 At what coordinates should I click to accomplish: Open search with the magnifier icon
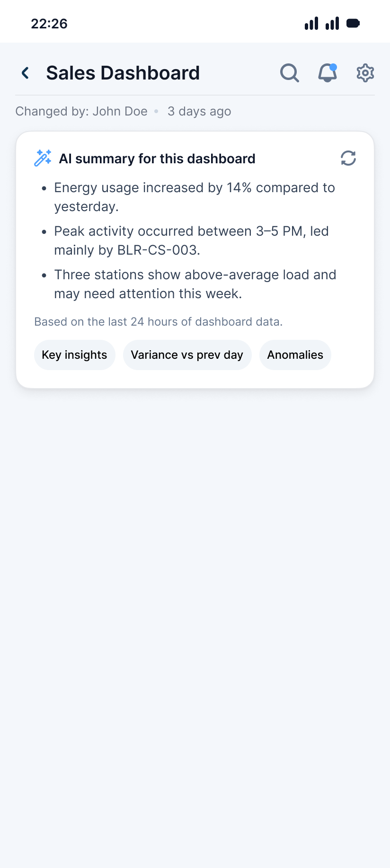[x=289, y=73]
